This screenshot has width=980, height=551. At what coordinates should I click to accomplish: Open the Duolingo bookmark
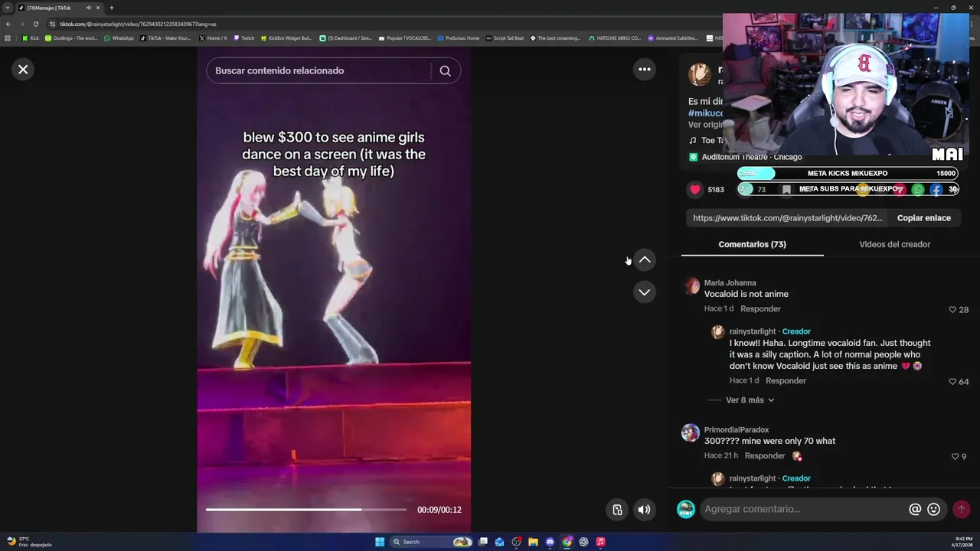pos(71,38)
